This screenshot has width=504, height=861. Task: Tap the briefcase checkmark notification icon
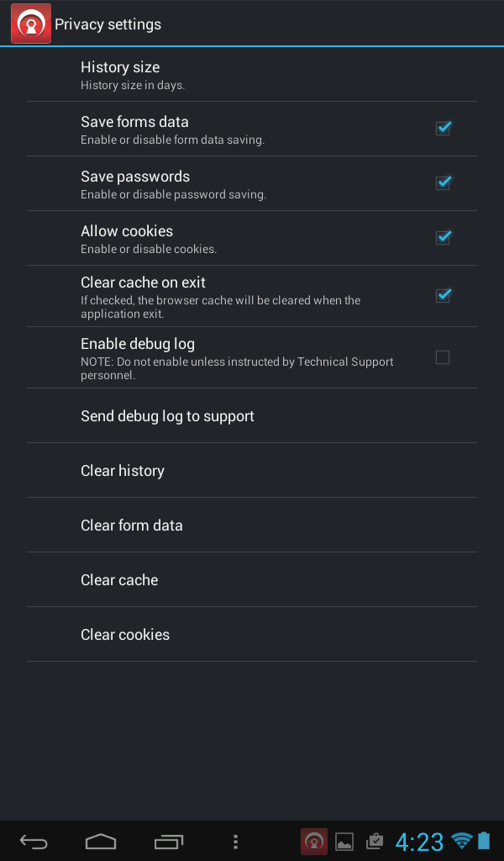pos(375,841)
